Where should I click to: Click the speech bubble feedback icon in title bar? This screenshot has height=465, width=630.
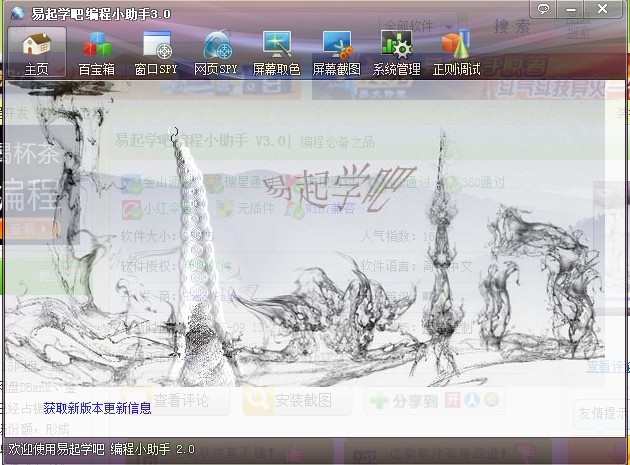(545, 9)
